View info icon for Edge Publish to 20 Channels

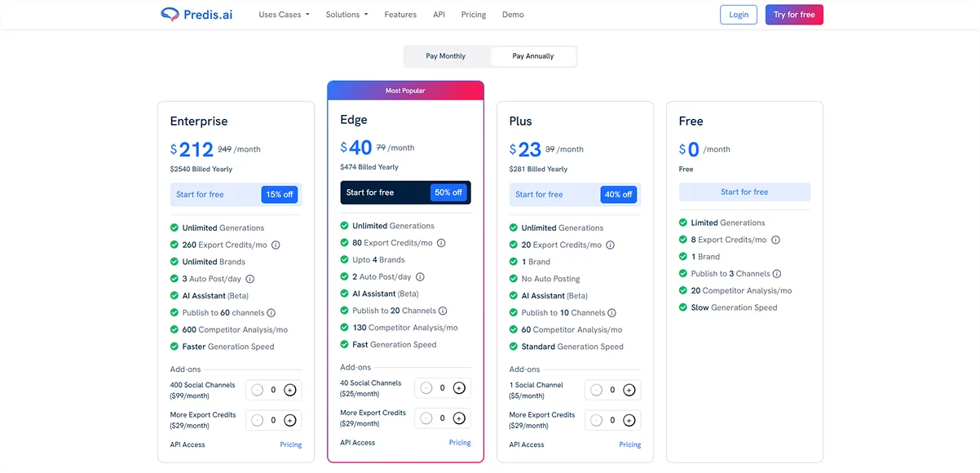[442, 311]
